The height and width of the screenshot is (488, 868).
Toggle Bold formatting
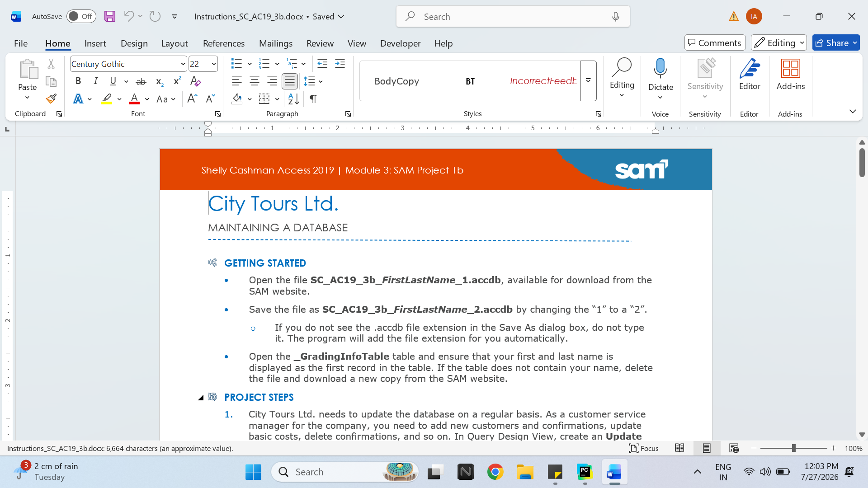(78, 81)
